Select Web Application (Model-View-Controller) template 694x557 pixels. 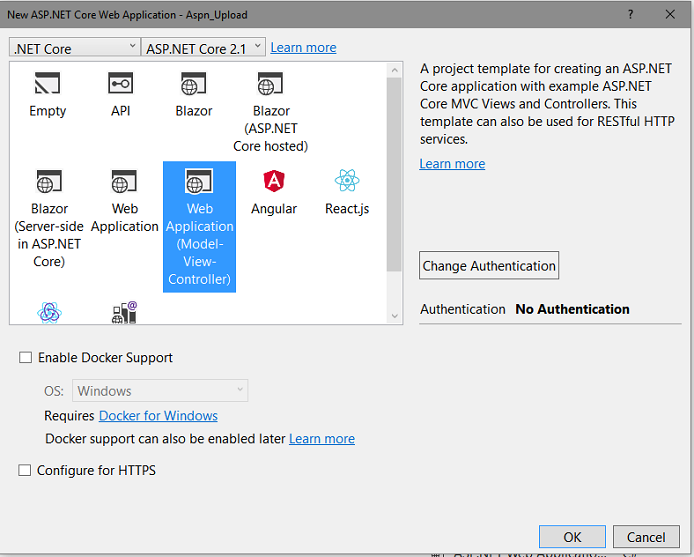pyautogui.click(x=199, y=227)
